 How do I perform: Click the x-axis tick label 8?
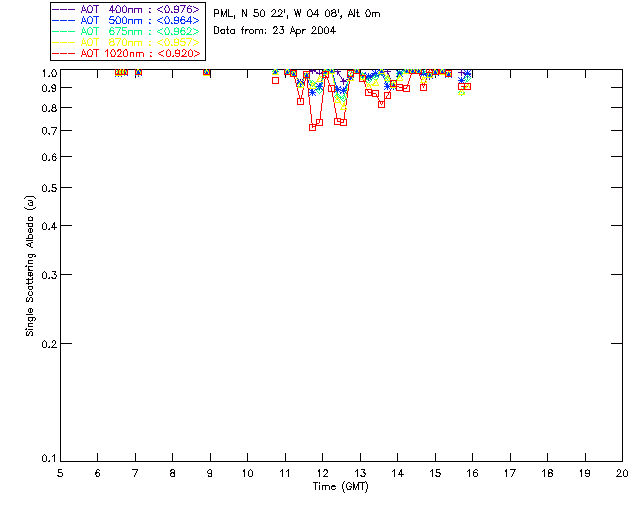[173, 473]
